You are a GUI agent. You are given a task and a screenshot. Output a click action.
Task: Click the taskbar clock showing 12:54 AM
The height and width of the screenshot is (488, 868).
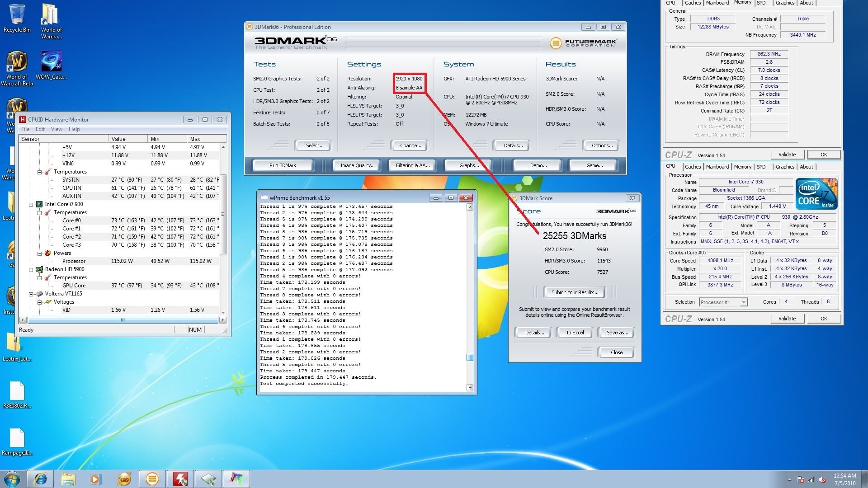tap(844, 479)
